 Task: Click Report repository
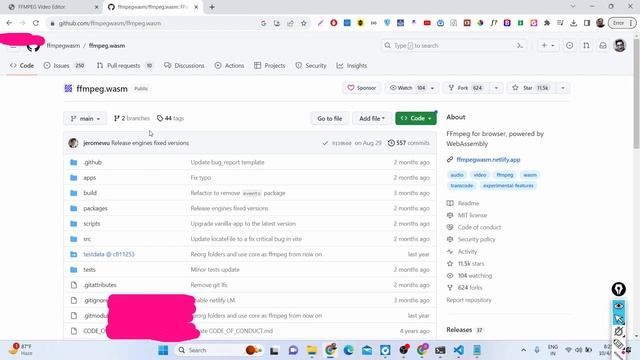pos(469,300)
